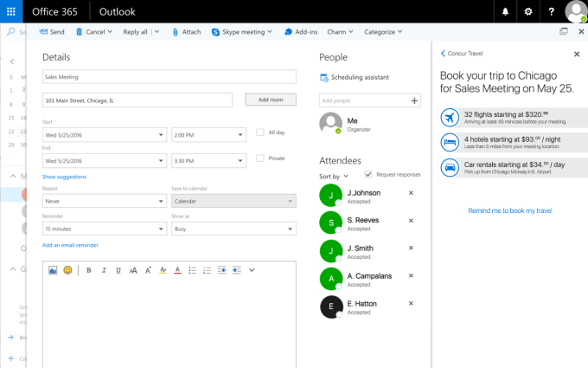Open the font color picker
This screenshot has width=588, height=368.
coord(177,270)
